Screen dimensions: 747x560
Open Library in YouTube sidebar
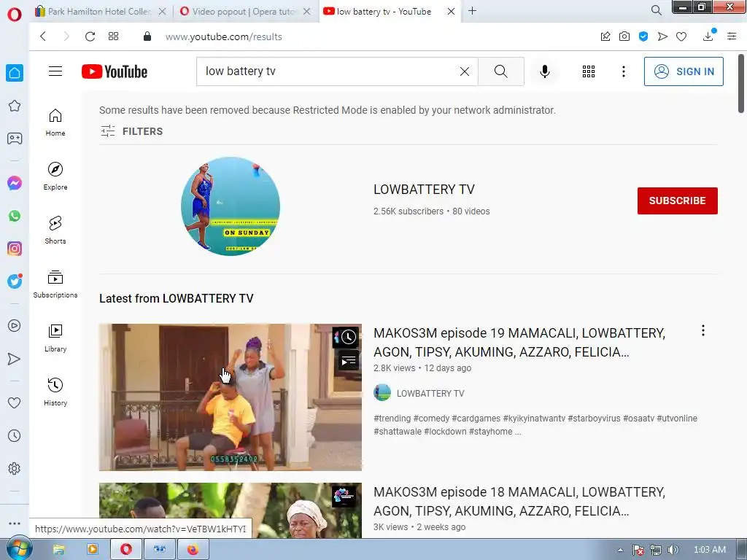tap(55, 338)
